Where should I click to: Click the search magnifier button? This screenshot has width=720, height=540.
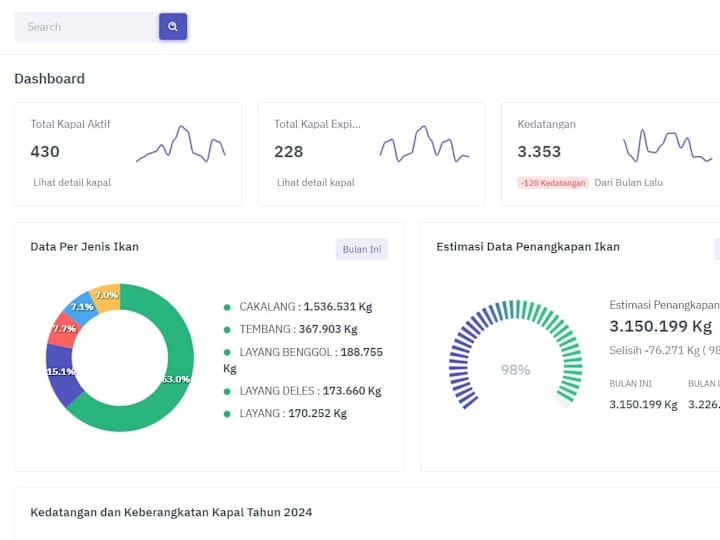(x=173, y=27)
